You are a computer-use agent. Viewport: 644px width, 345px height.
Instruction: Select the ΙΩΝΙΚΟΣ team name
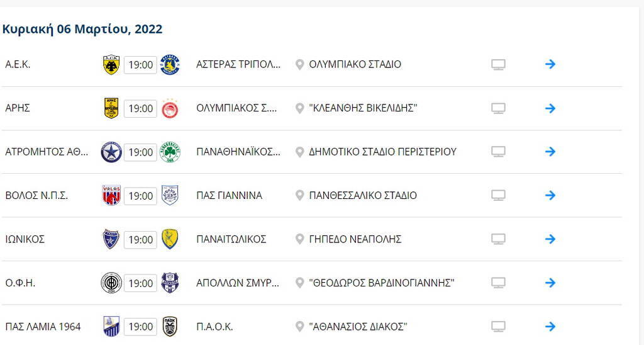point(25,239)
